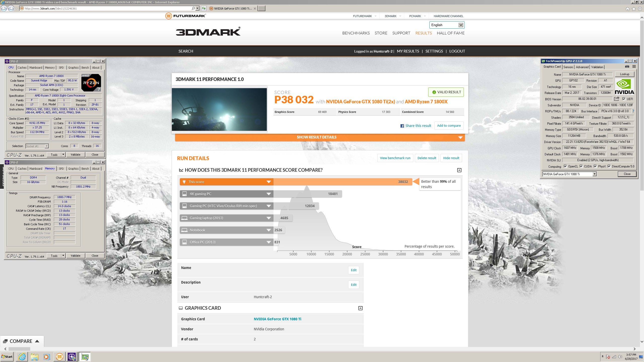The image size is (644, 362).
Task: Click the browser refresh icon
Action: [x=204, y=8]
